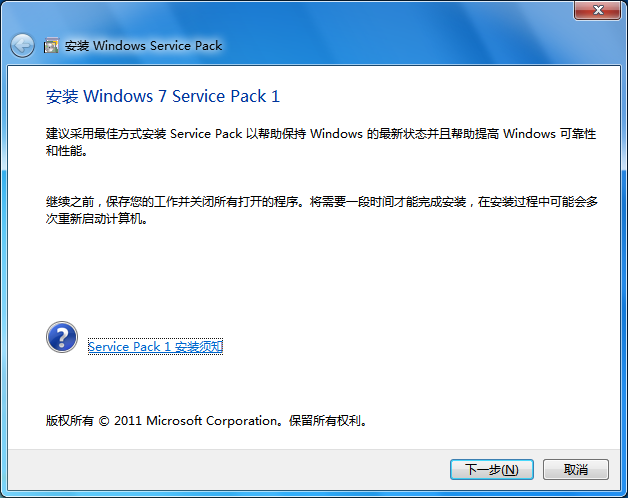The image size is (628, 498).
Task: Click the words Service Pack in the first paragraph
Action: (x=206, y=133)
